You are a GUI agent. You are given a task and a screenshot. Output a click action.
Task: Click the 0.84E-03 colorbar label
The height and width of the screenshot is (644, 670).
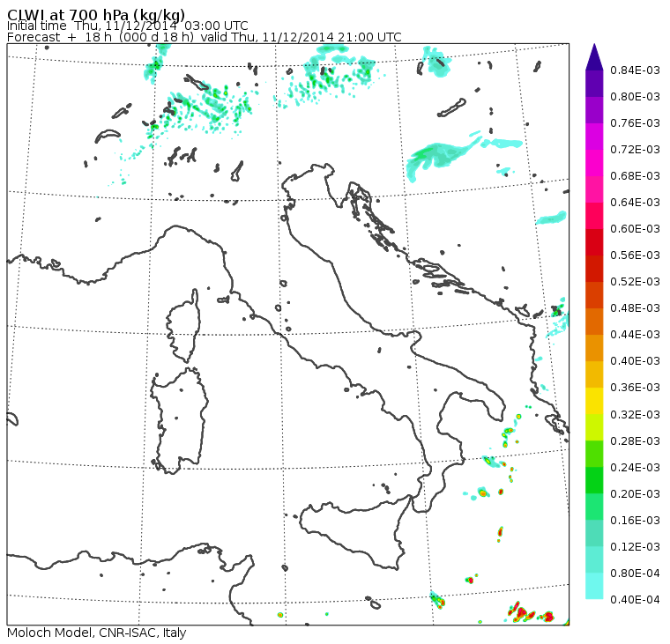click(635, 70)
